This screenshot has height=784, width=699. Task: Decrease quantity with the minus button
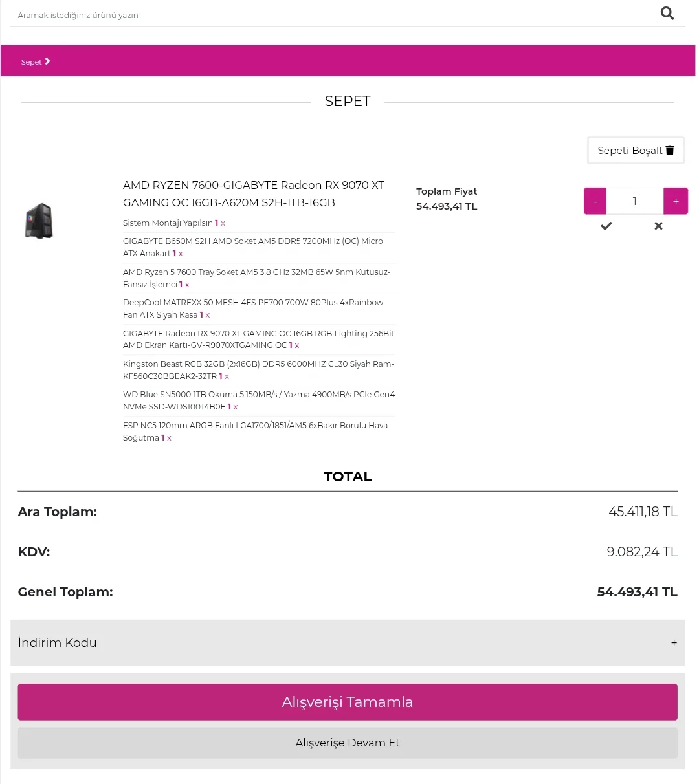(x=595, y=202)
